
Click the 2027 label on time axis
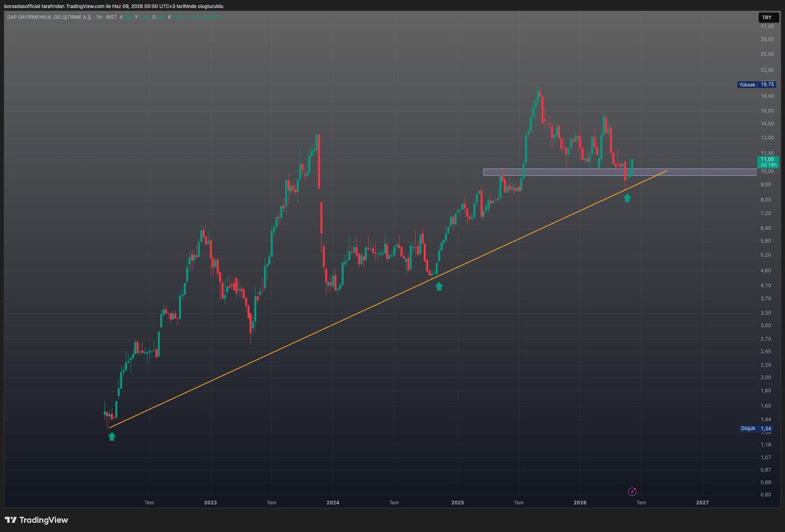(702, 503)
